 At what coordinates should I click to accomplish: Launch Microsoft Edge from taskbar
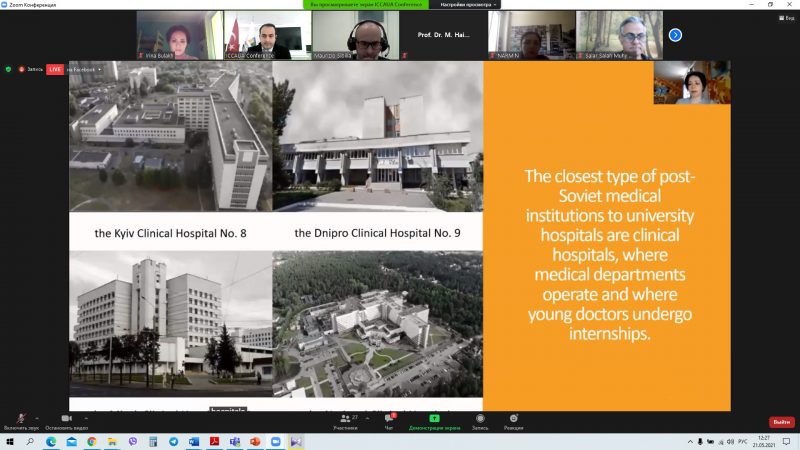pos(51,441)
